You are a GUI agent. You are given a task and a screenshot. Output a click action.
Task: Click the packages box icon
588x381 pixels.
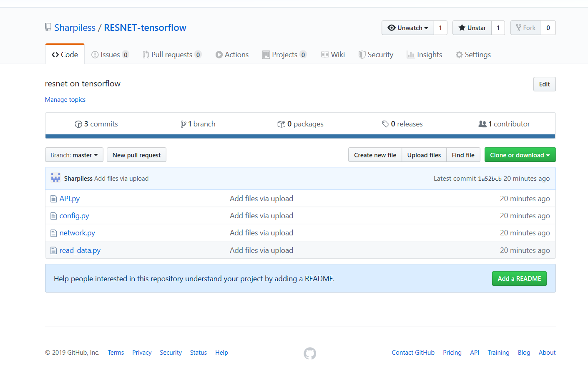click(x=281, y=124)
